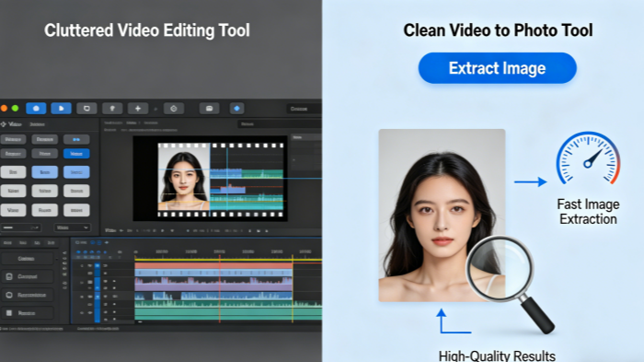Viewport: 644px width, 362px height.
Task: Select the blue diamond icon in toolbar
Action: (236, 109)
